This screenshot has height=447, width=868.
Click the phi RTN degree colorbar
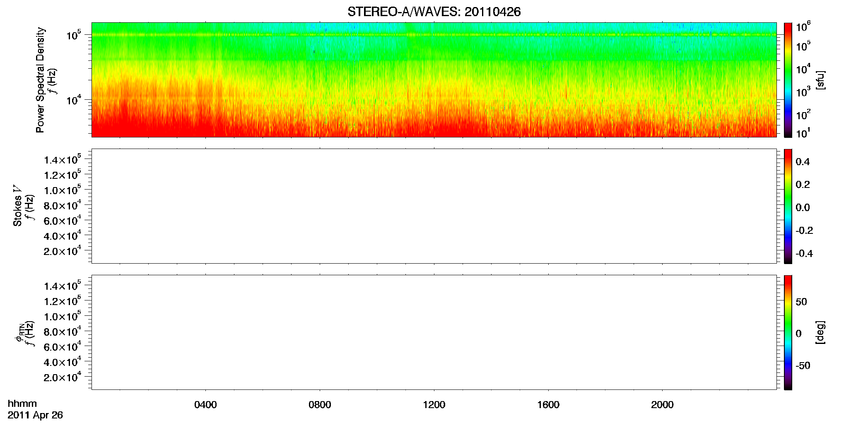[788, 332]
